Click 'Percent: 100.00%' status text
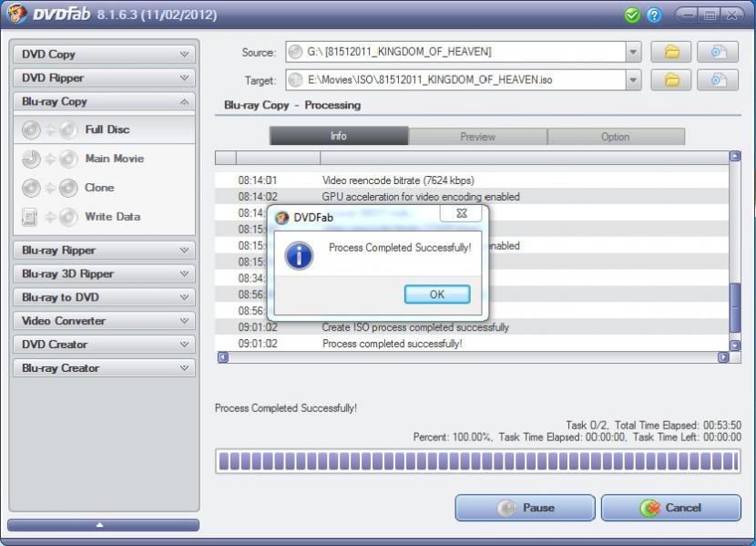 click(x=453, y=438)
